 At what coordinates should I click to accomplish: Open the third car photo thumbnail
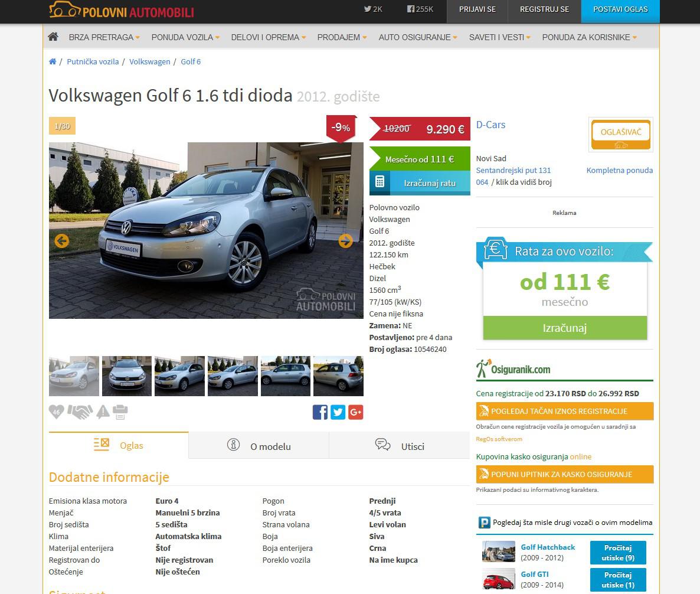(179, 376)
